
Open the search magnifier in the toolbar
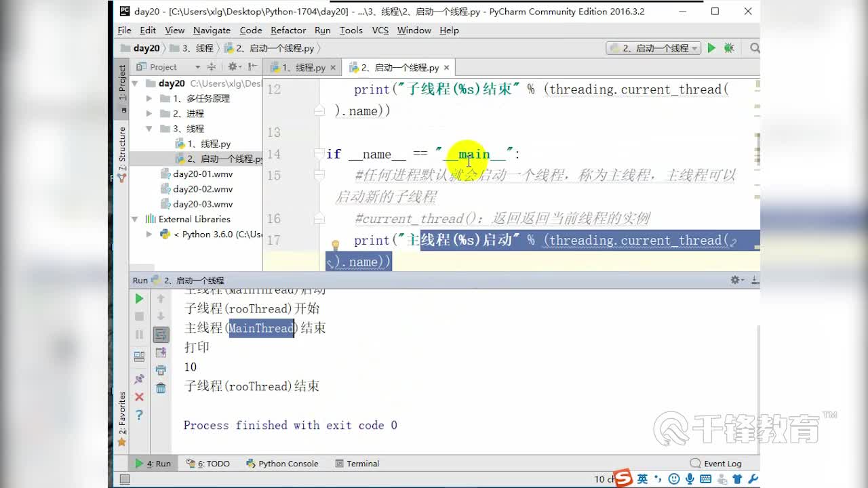(x=754, y=48)
